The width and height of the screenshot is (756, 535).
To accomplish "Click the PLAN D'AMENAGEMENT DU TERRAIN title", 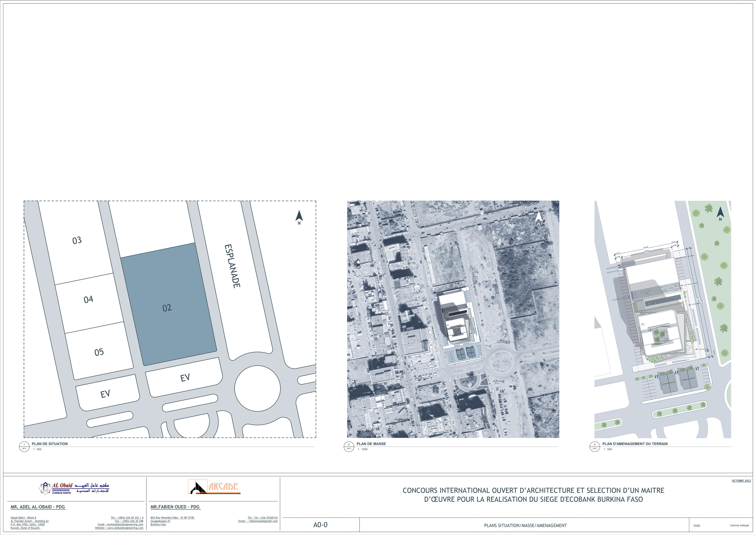I will click(635, 444).
